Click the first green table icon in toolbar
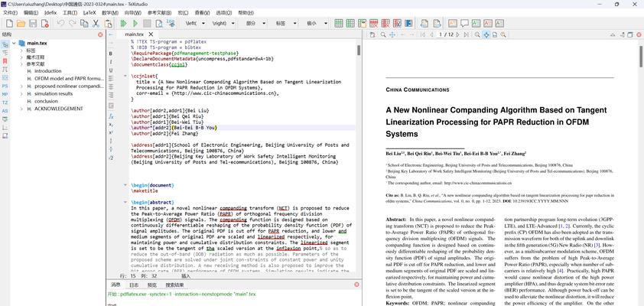The image size is (644, 306). pos(339,24)
